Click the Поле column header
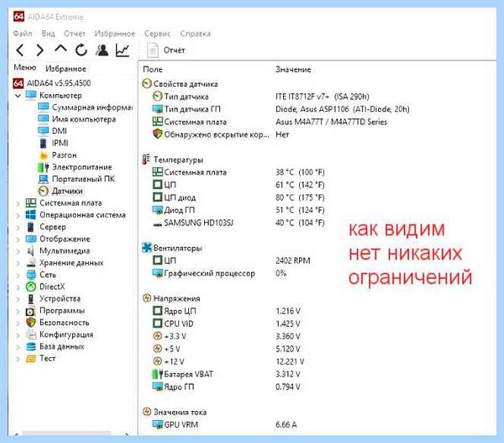504x443 pixels. click(x=153, y=70)
